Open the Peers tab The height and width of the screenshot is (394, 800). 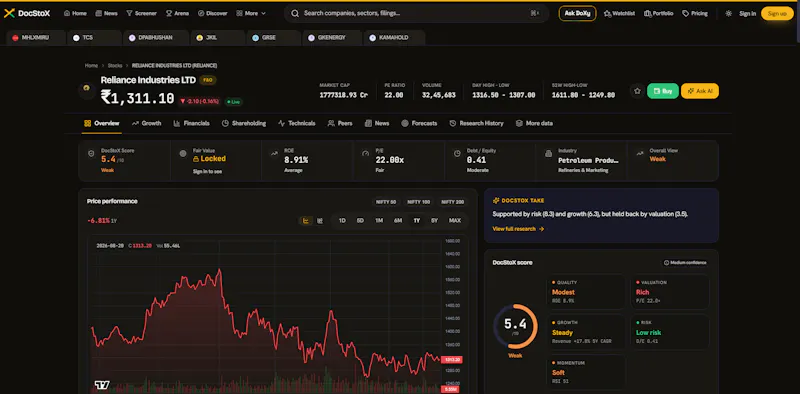point(340,124)
